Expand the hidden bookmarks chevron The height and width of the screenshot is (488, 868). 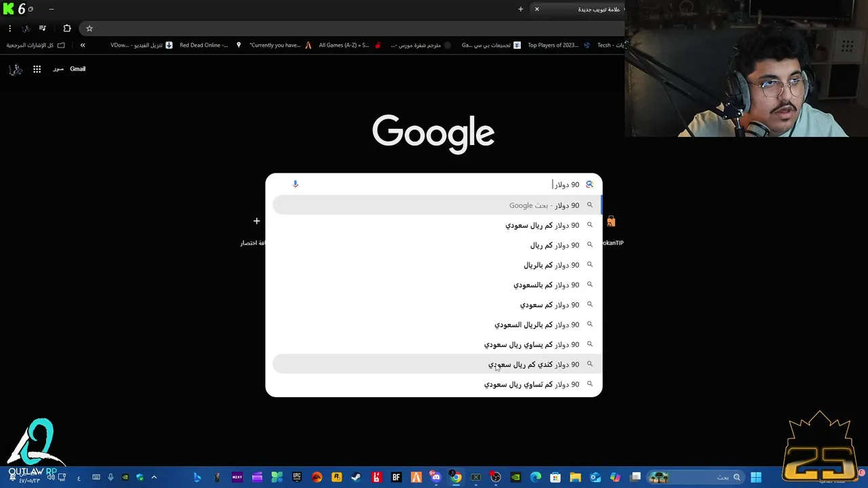[83, 45]
